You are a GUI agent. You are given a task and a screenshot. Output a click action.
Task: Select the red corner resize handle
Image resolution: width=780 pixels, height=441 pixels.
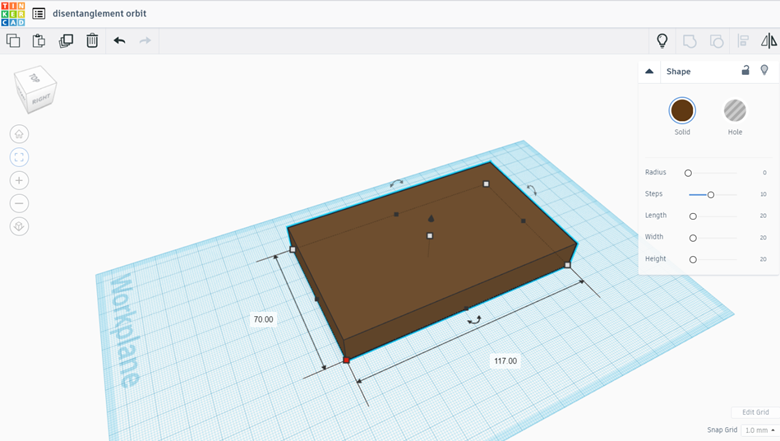(346, 360)
